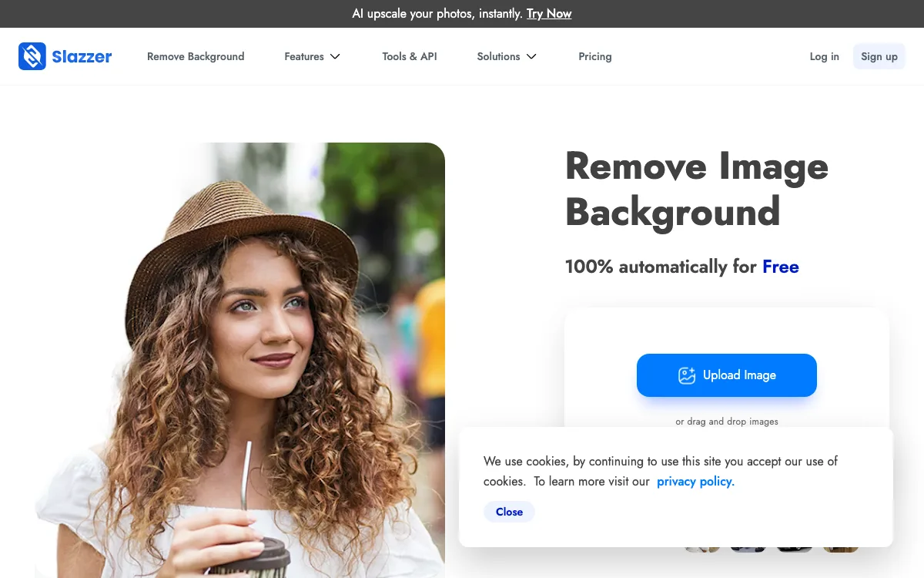The image size is (924, 578).
Task: Open the Tools & API menu item
Action: tap(410, 56)
